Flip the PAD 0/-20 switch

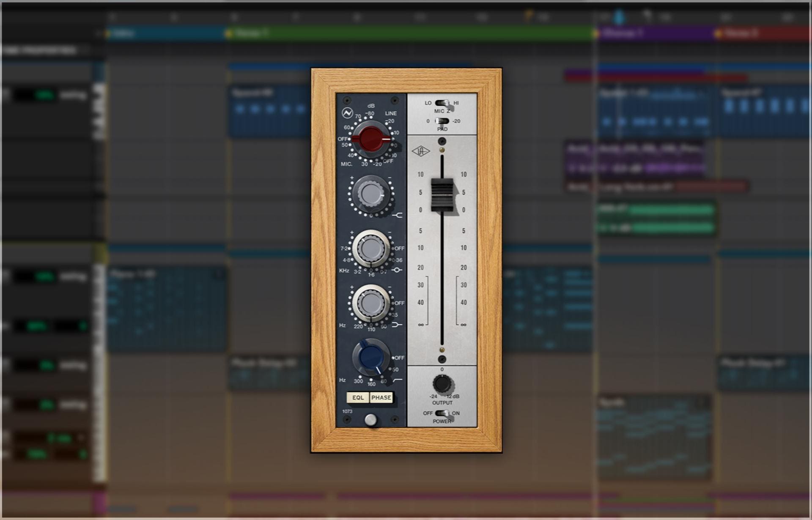point(442,121)
